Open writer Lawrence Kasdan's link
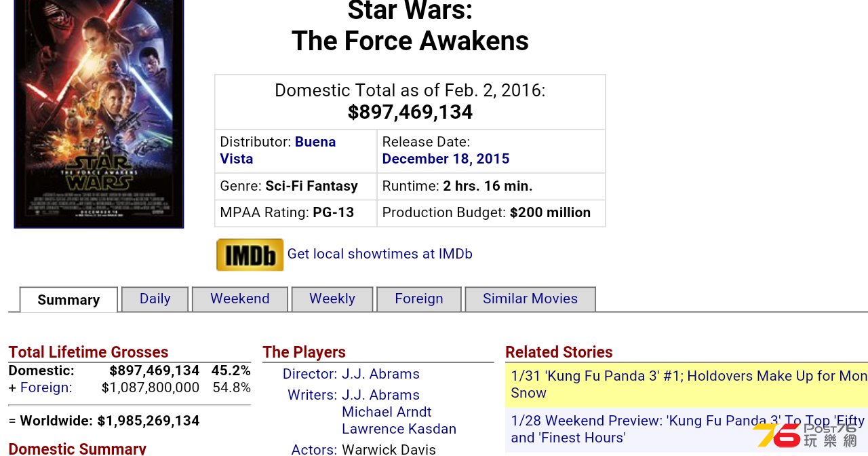The height and width of the screenshot is (456, 868). [x=399, y=429]
